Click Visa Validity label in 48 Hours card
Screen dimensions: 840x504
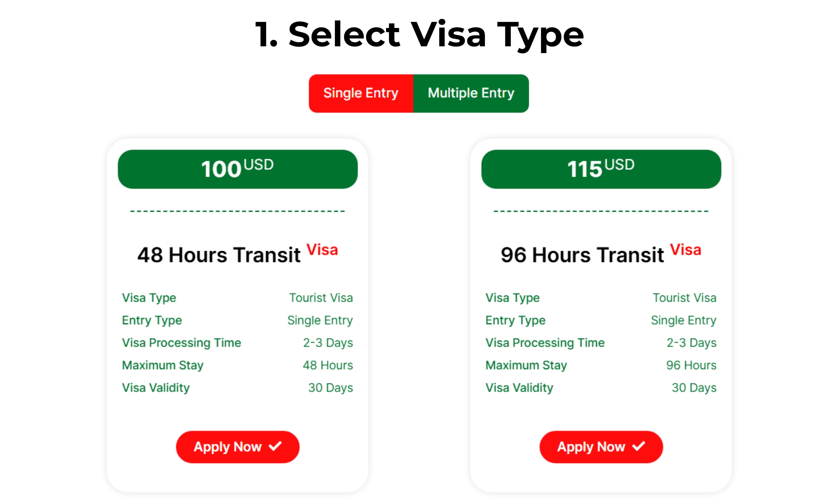pyautogui.click(x=156, y=388)
